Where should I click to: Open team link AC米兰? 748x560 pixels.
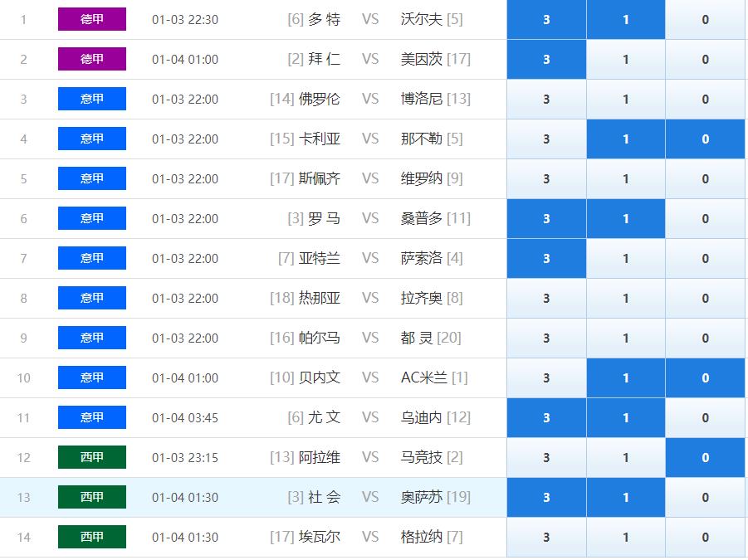point(424,378)
